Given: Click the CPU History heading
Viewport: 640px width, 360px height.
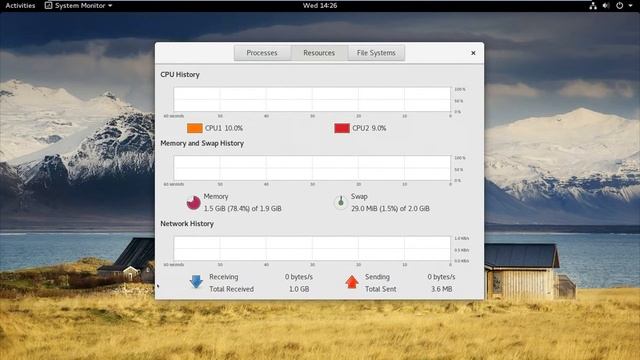Looking at the screenshot, I should coord(180,75).
